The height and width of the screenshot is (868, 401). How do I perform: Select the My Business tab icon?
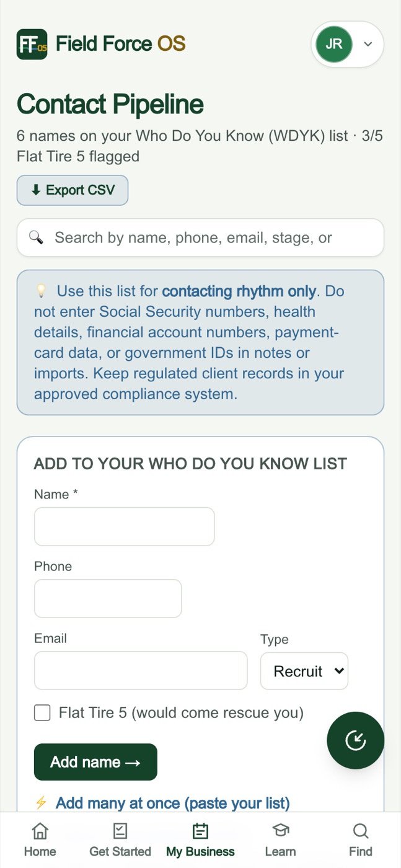tap(200, 831)
